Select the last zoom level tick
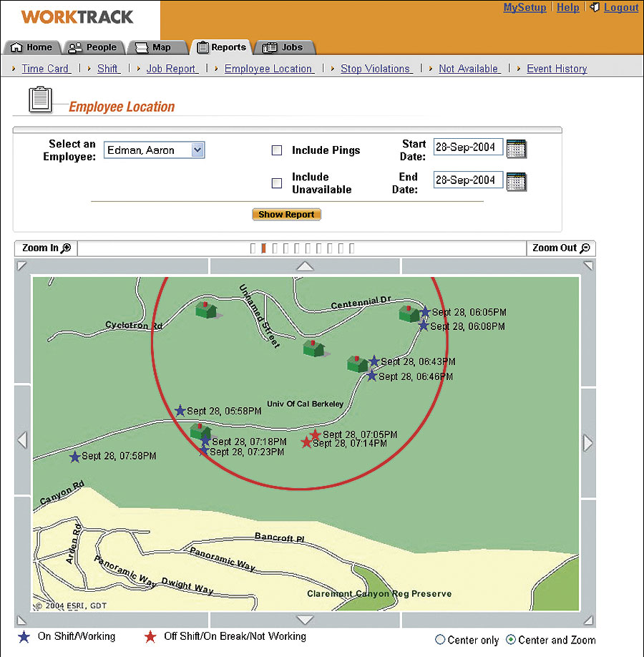Viewport: 644px width, 657px height. [351, 248]
